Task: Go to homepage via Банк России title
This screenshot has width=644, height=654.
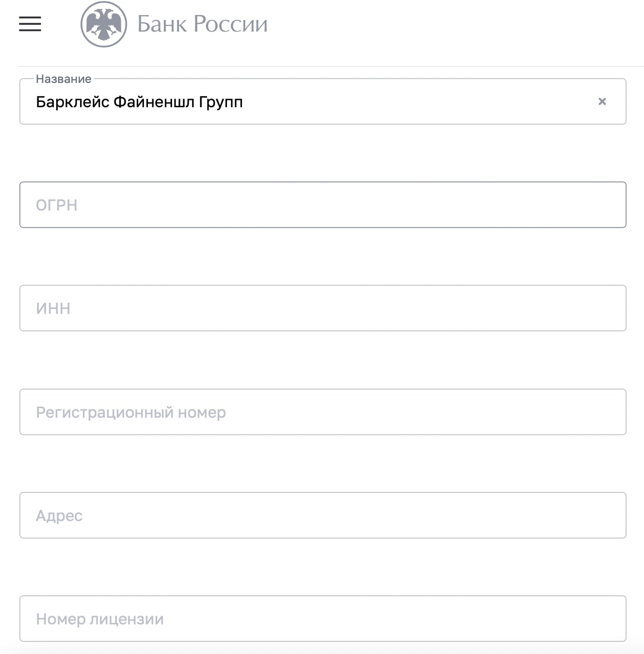Action: click(x=202, y=24)
